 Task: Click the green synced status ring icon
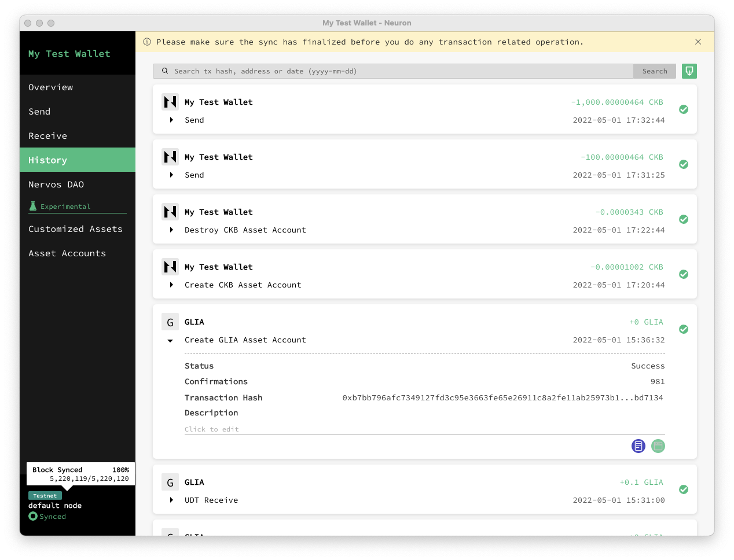tap(33, 516)
